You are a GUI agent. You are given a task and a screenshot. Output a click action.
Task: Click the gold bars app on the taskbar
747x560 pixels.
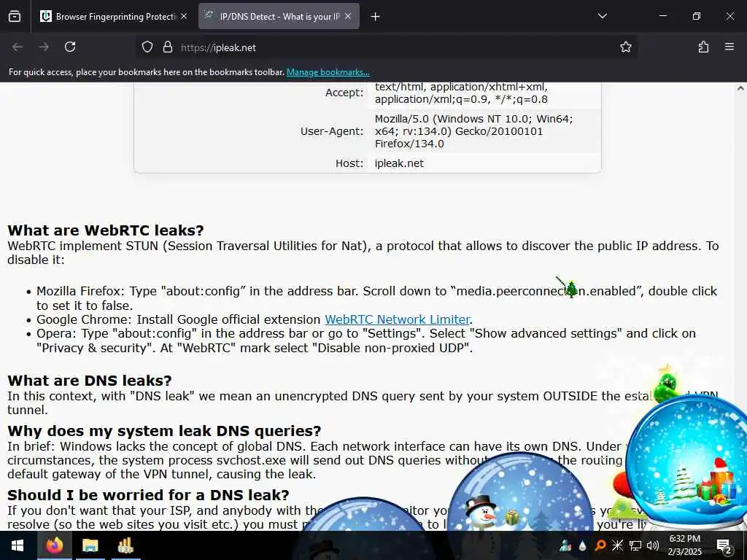click(125, 545)
